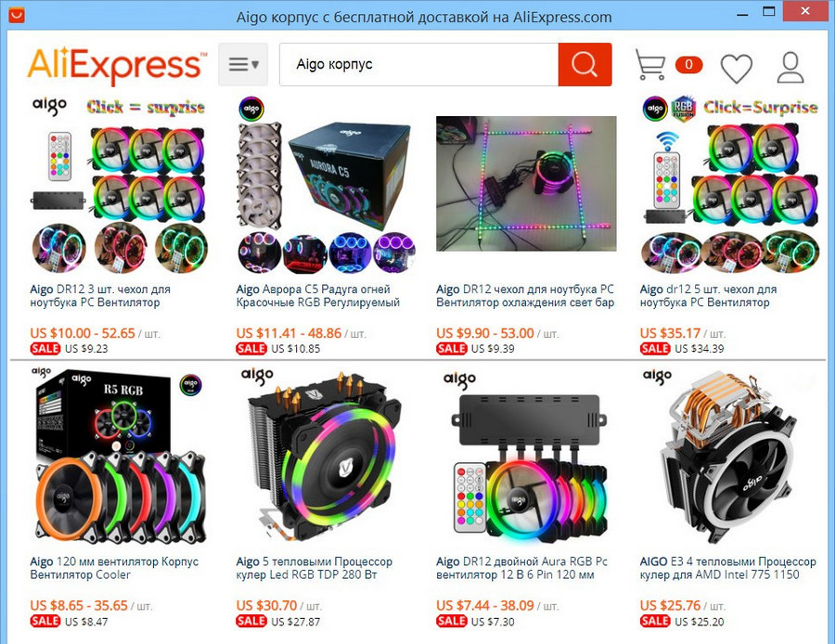Screen dimensions: 836x644
Task: Click the AliExpress app icon in title bar
Action: point(17,15)
